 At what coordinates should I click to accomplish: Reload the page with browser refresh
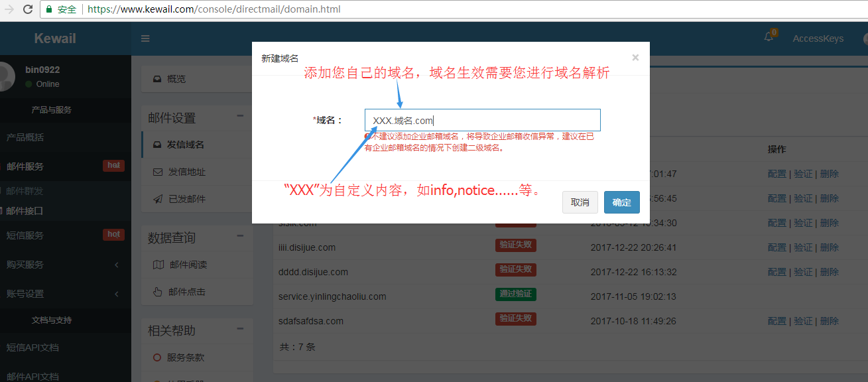tap(28, 9)
